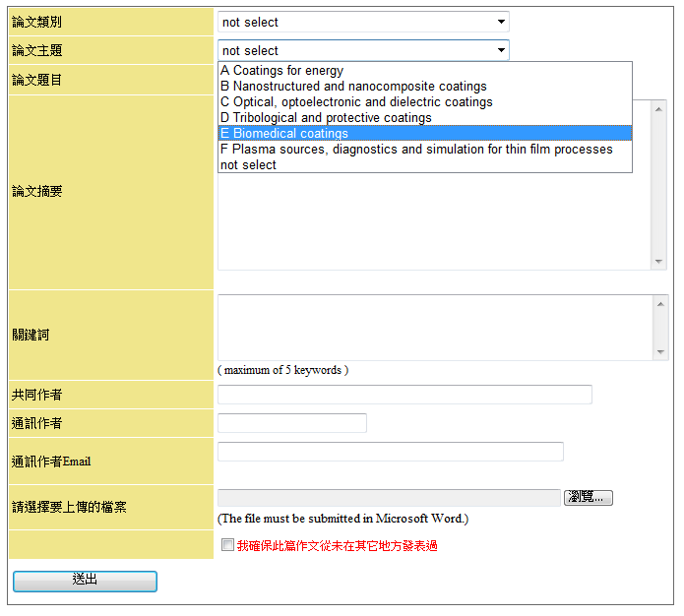
Task: Click the keywords scrollbar up arrow
Action: click(660, 302)
